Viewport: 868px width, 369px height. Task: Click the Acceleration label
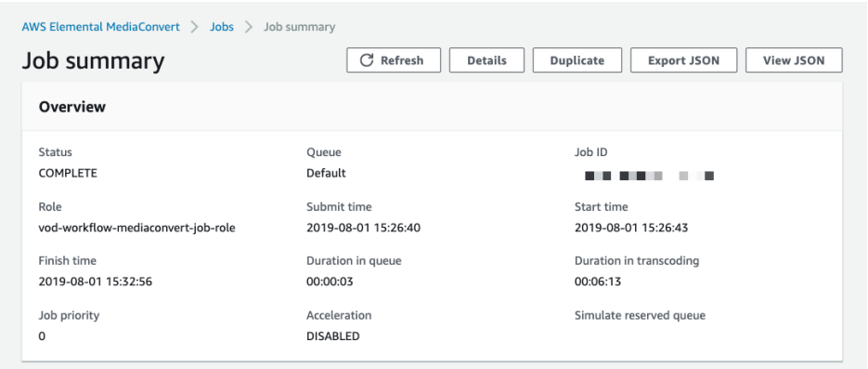click(339, 315)
